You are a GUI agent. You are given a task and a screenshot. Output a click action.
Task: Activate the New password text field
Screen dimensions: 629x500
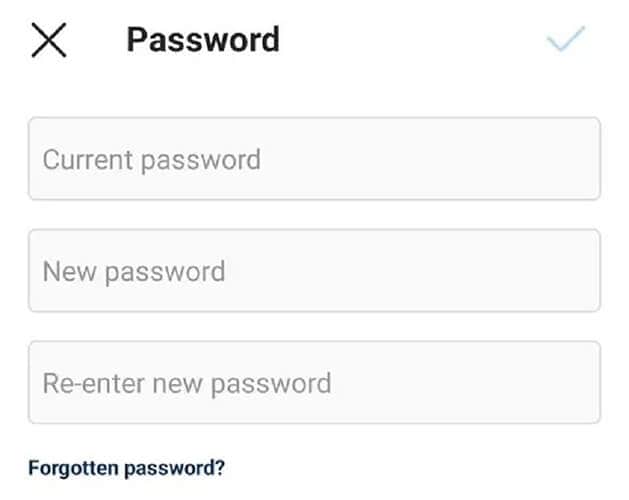[314, 271]
